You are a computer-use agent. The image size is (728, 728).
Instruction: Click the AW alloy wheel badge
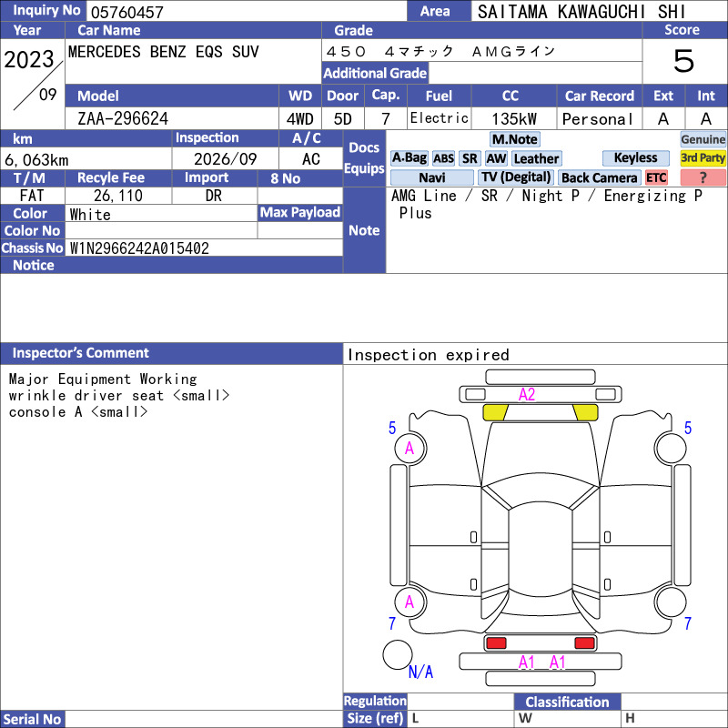click(496, 158)
